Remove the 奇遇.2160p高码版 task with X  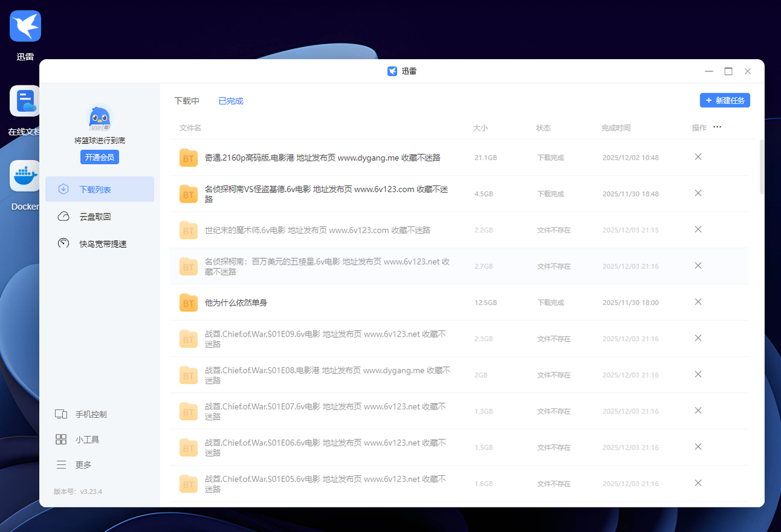point(699,157)
